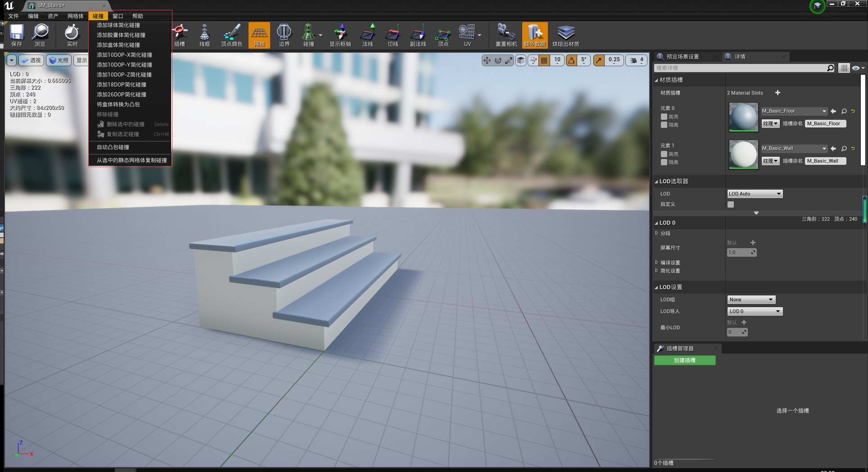868x472 pixels.
Task: Click the camera speed 4 button
Action: (x=637, y=60)
